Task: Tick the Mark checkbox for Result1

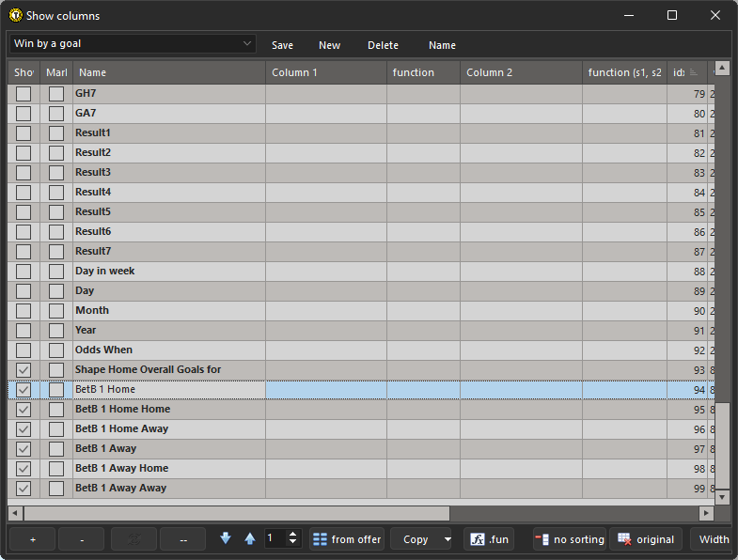Action: click(56, 133)
